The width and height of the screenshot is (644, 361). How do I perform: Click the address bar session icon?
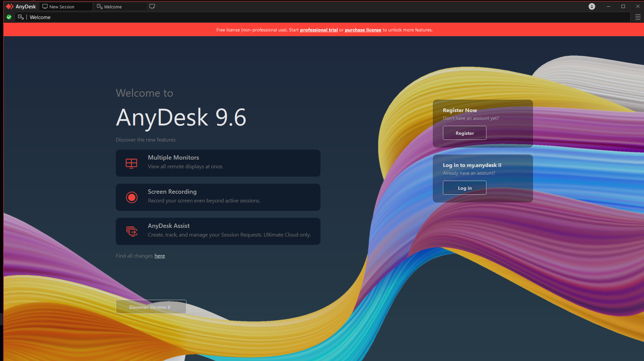(21, 17)
